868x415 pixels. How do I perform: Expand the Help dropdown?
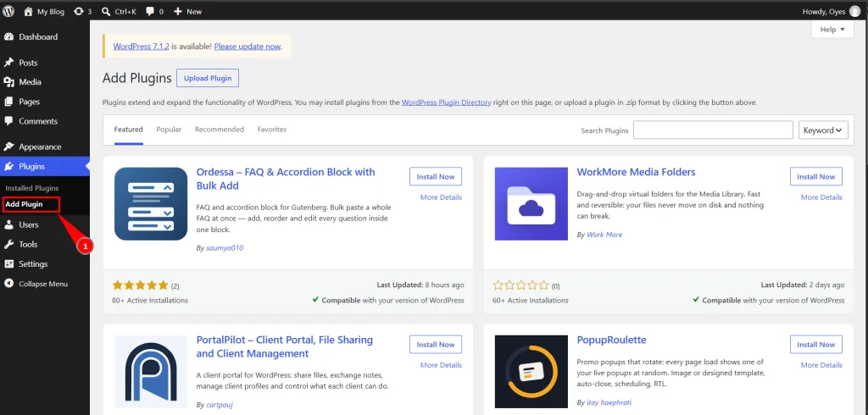click(832, 30)
